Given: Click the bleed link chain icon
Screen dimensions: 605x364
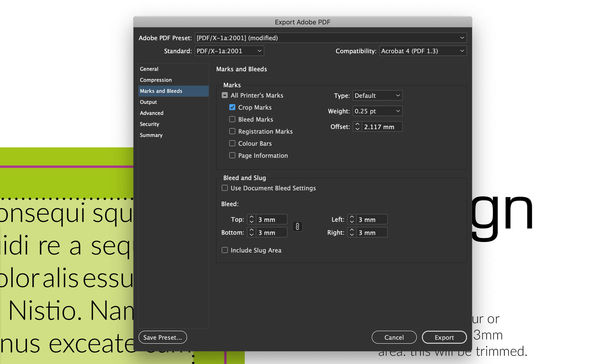Looking at the screenshot, I should coord(297,226).
